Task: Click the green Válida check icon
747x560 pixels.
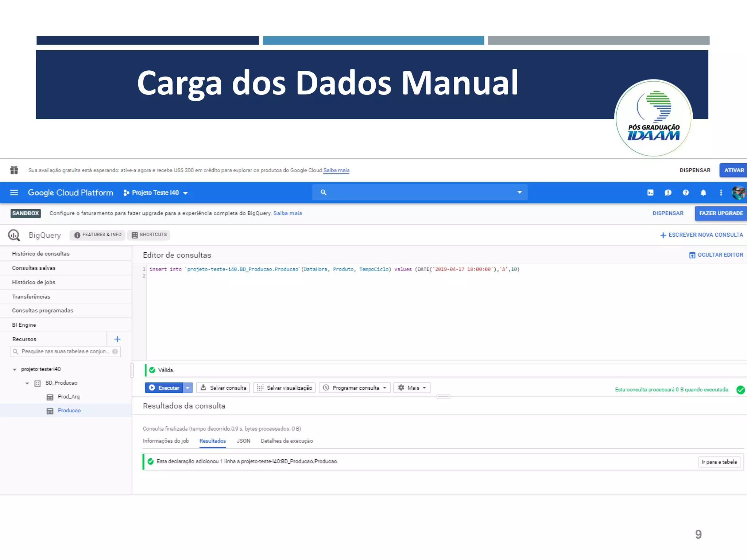Action: [x=152, y=370]
